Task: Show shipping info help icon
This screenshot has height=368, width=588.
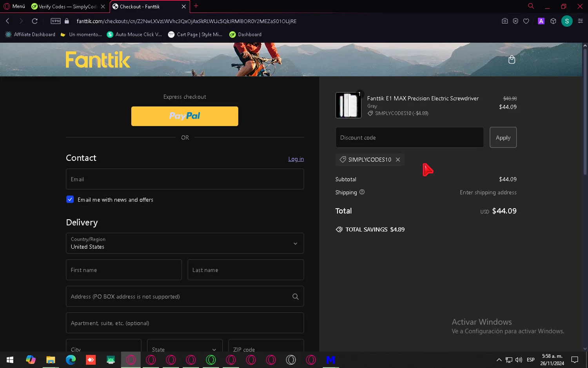Action: click(362, 192)
